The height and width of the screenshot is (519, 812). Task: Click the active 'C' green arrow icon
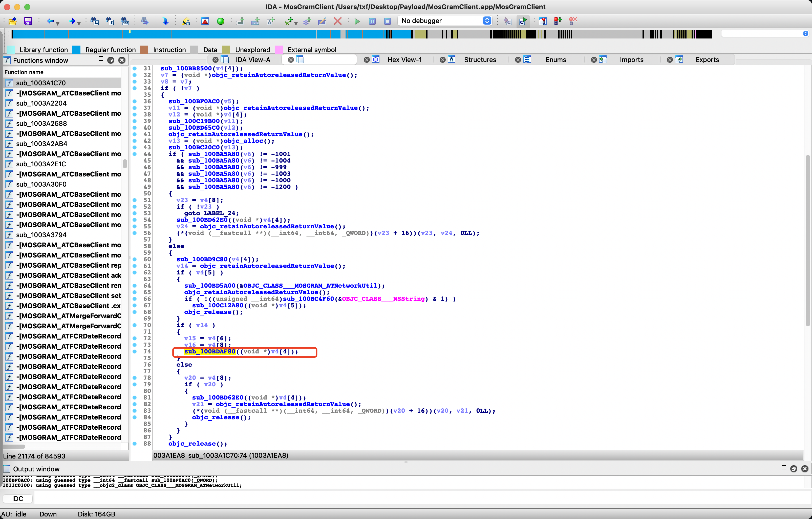click(x=523, y=21)
